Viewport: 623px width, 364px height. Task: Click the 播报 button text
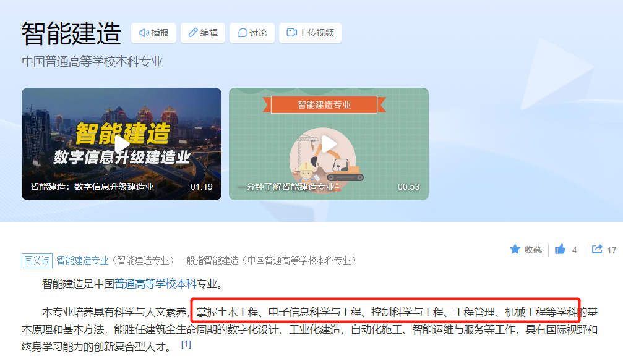pos(160,33)
